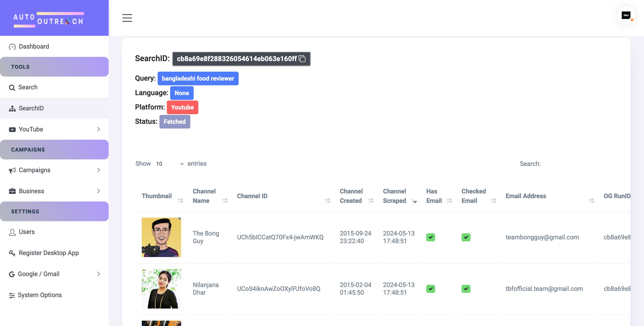Click the Register Desktop App key icon

(x=12, y=253)
